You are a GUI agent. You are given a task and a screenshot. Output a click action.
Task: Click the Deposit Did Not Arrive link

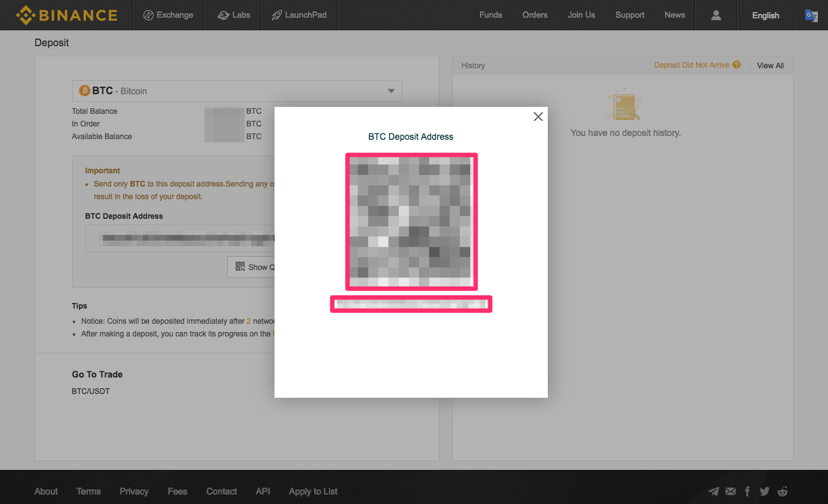pyautogui.click(x=691, y=65)
